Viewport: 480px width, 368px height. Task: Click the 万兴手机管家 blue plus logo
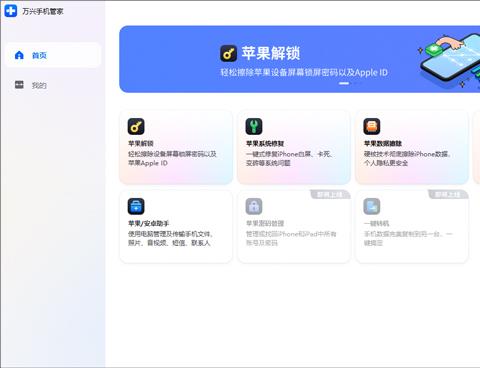point(10,11)
